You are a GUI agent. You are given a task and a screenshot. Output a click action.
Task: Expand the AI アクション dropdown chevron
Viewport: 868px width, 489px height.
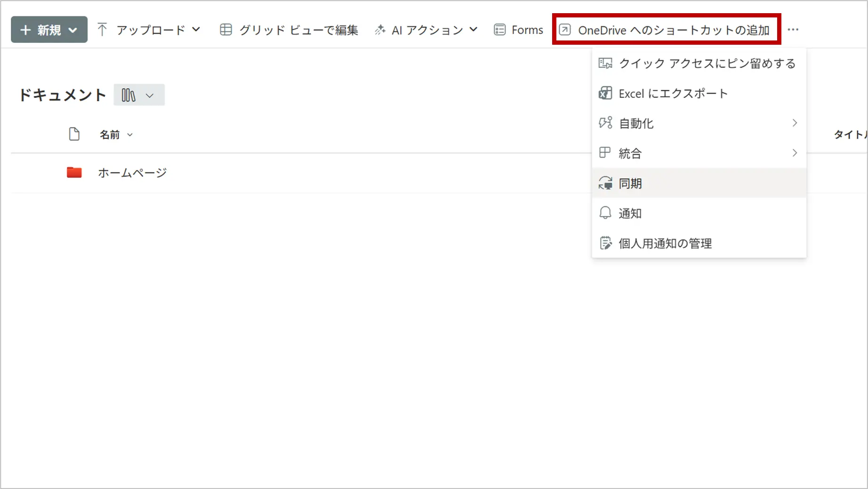(474, 30)
